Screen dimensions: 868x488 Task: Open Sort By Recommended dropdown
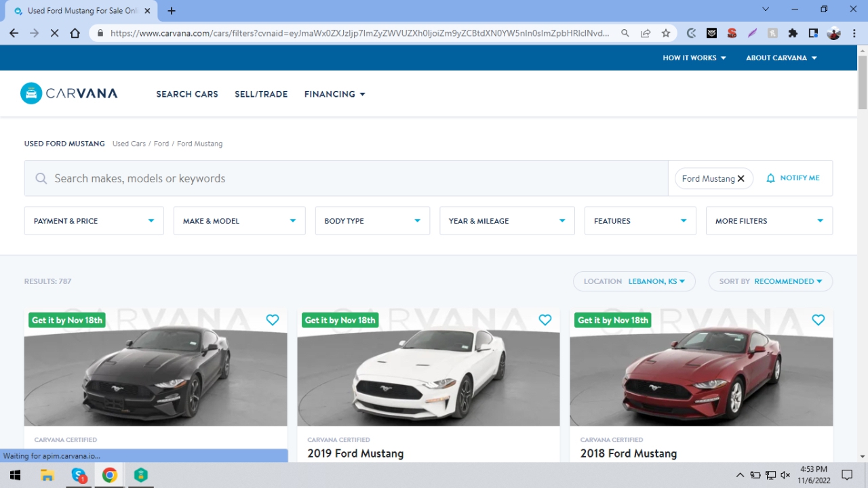click(x=770, y=281)
